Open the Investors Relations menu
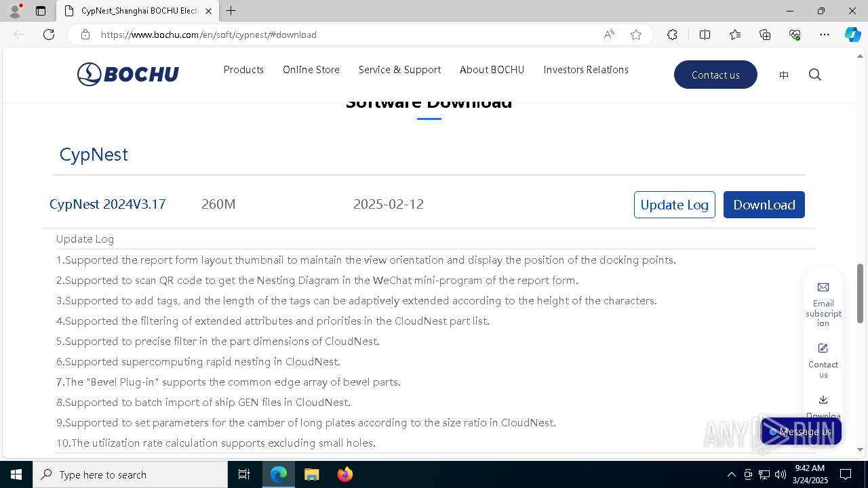This screenshot has height=488, width=868. pos(586,70)
